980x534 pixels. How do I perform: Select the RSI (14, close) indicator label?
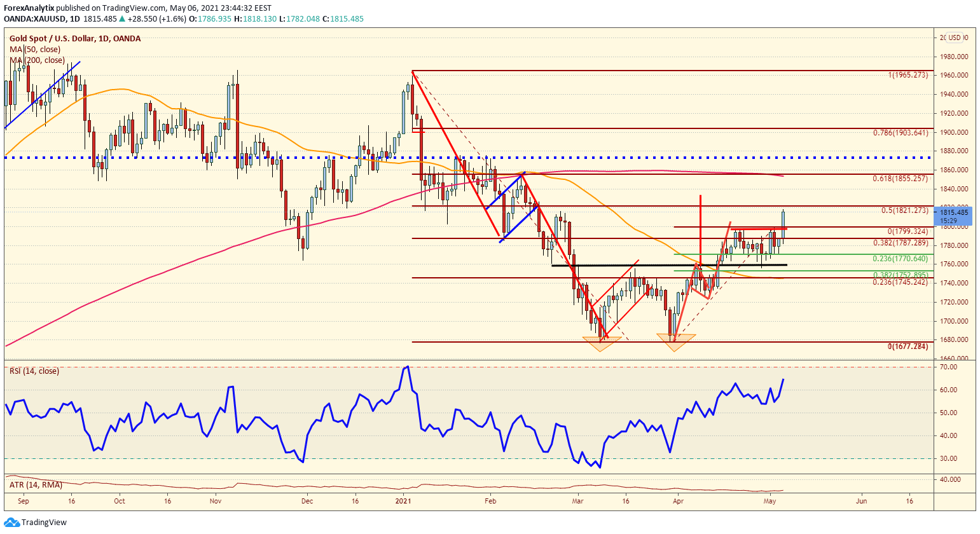34,371
